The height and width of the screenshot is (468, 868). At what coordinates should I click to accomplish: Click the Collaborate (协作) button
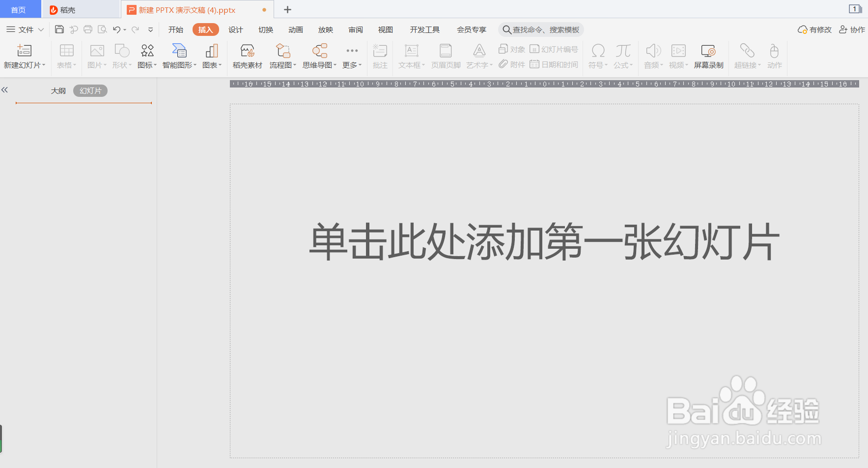coord(852,29)
